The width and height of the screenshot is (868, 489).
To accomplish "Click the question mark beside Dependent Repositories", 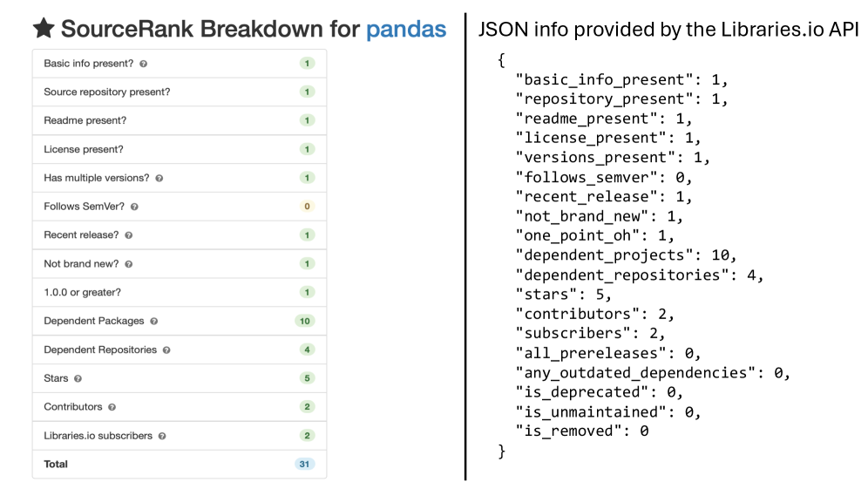I will 166,350.
